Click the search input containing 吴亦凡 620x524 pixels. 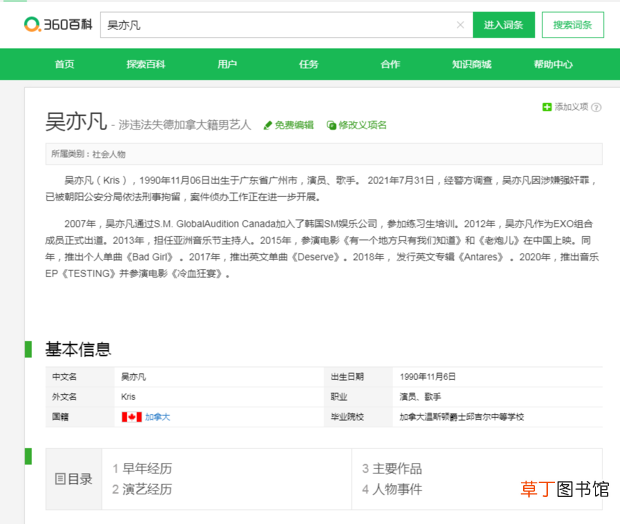pos(286,25)
